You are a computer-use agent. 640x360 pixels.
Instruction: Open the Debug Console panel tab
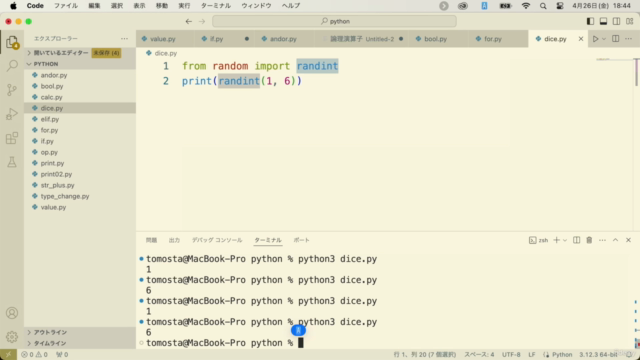217,240
